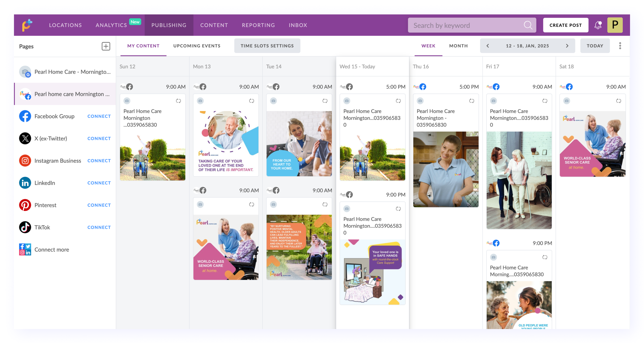Connect Facebook Group

point(99,116)
